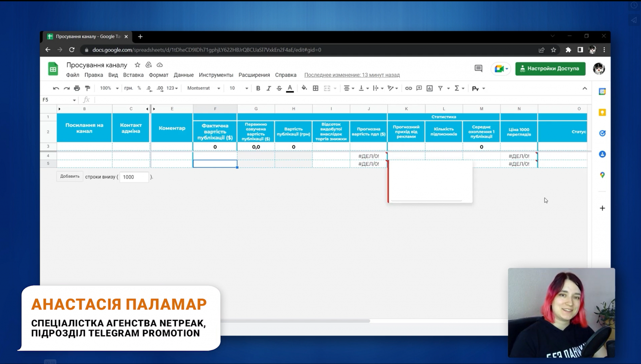Open Google Keep side panel
The height and width of the screenshot is (364, 641).
(x=602, y=112)
